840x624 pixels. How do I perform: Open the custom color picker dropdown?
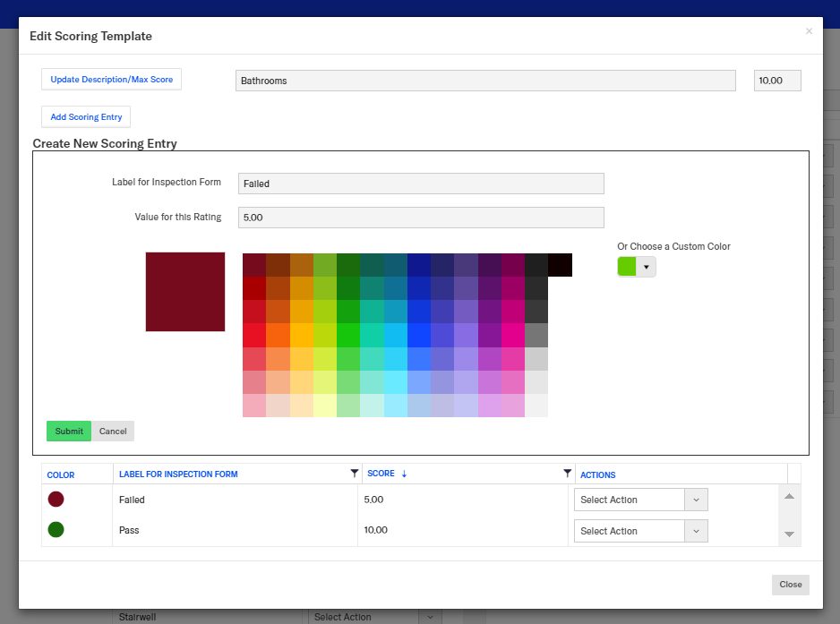[646, 267]
